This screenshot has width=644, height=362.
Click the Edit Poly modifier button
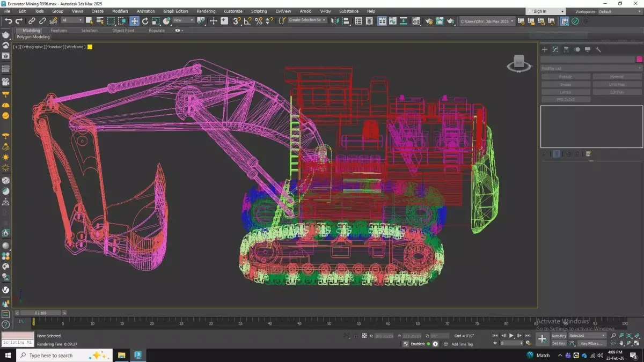617,92
